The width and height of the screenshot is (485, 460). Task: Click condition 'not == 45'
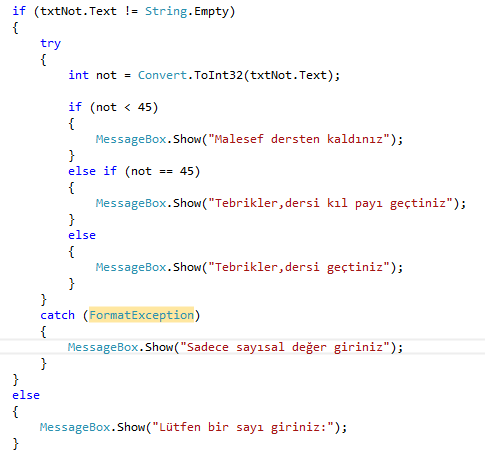[x=162, y=171]
